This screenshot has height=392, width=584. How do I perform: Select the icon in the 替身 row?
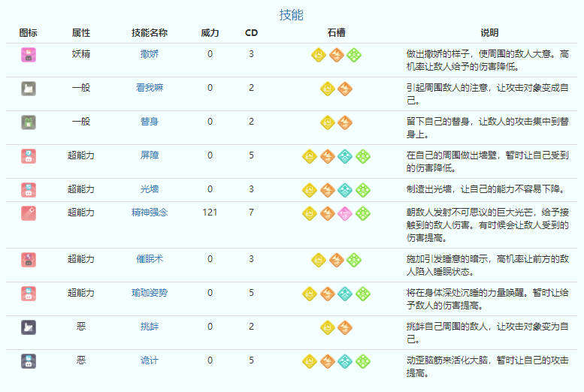tap(29, 122)
